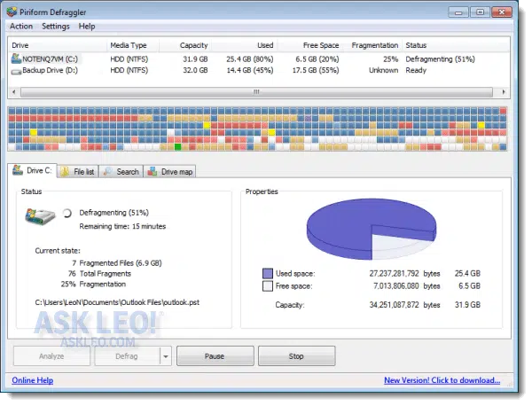
Task: Click the Search tab magnifier icon
Action: tap(108, 171)
